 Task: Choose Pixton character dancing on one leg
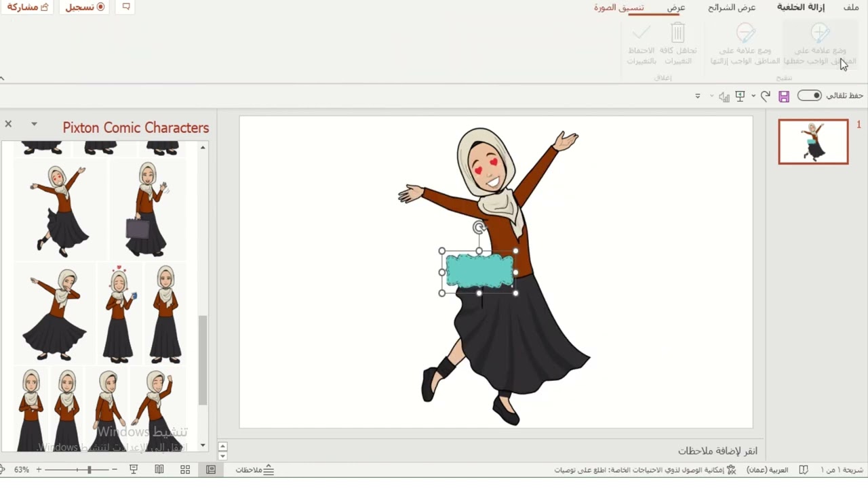click(61, 211)
